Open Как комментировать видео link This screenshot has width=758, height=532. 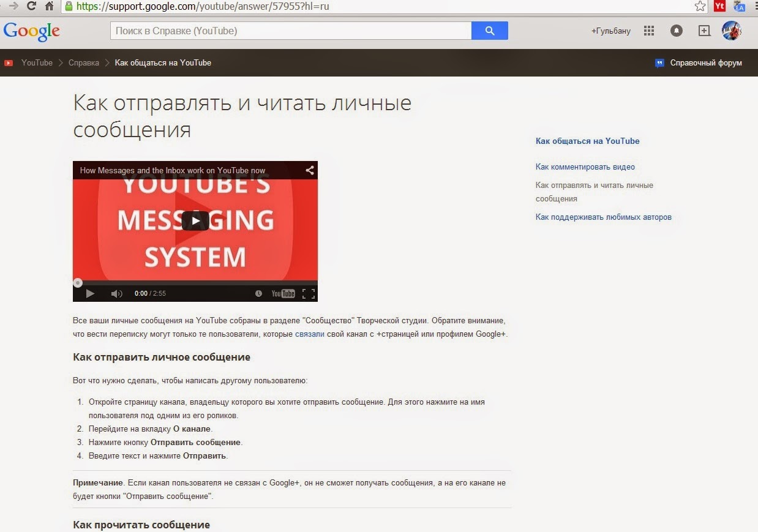(585, 167)
